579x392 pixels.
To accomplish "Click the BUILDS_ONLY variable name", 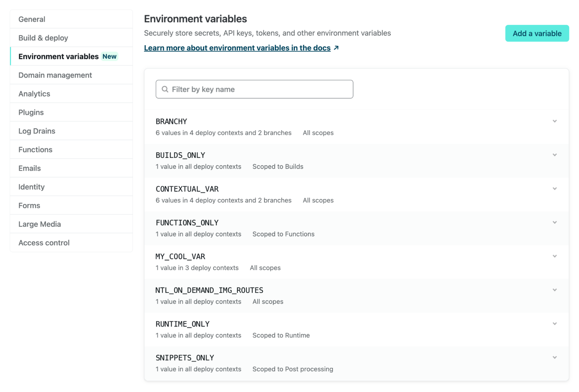I will [x=180, y=155].
